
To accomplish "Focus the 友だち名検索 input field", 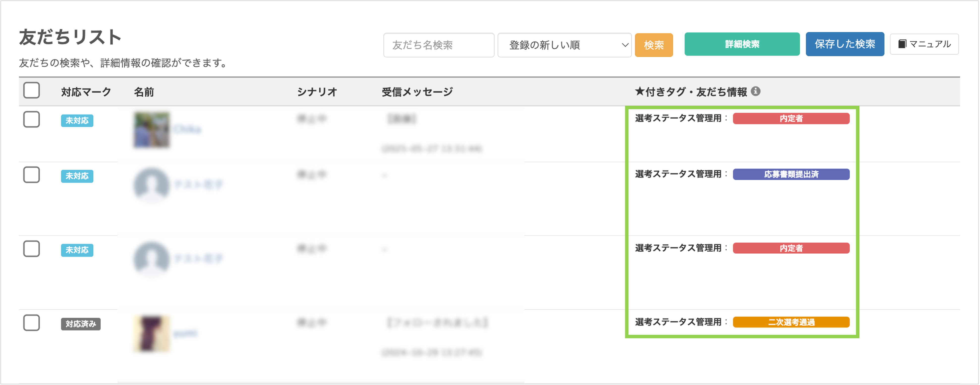I will tap(438, 45).
